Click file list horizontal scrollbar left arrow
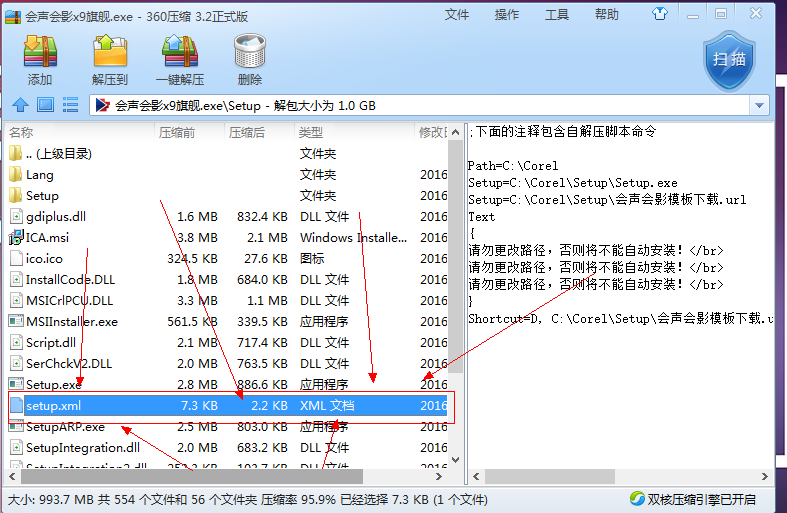 click(13, 476)
